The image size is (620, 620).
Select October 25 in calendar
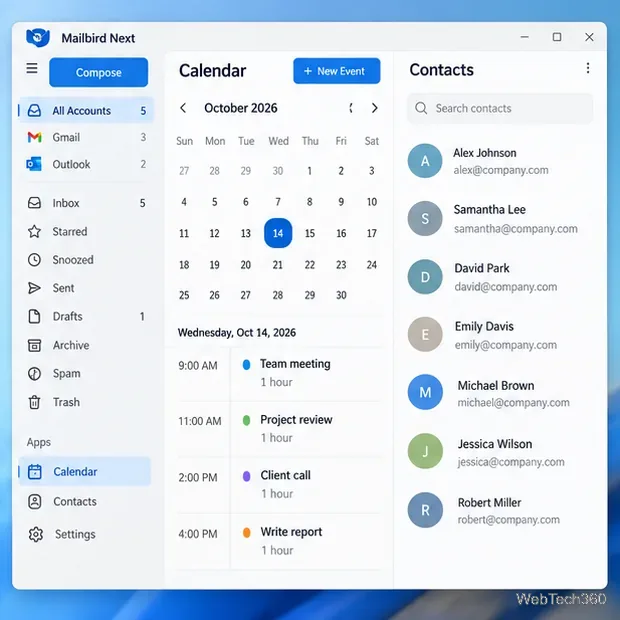point(184,295)
